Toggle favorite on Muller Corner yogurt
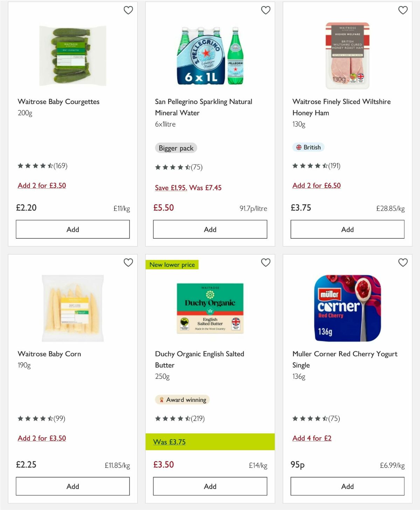The height and width of the screenshot is (510, 420). click(403, 262)
